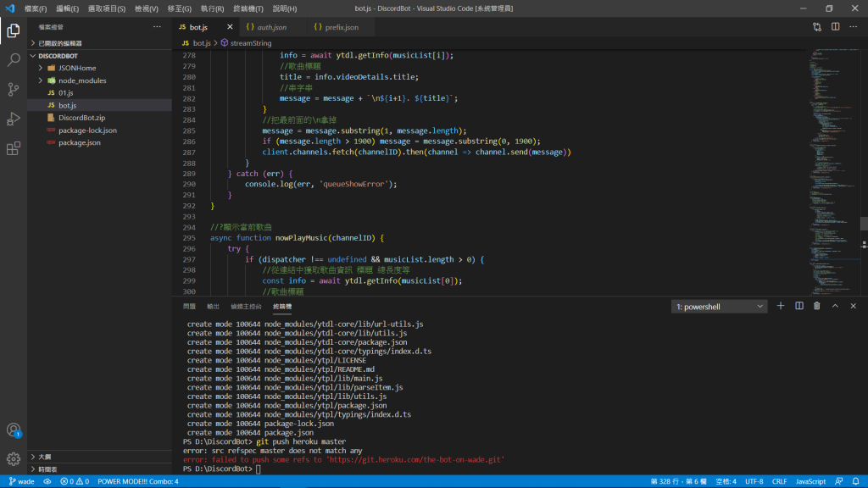Toggle the Explorer view in activity bar
The image size is (868, 488).
(14, 31)
